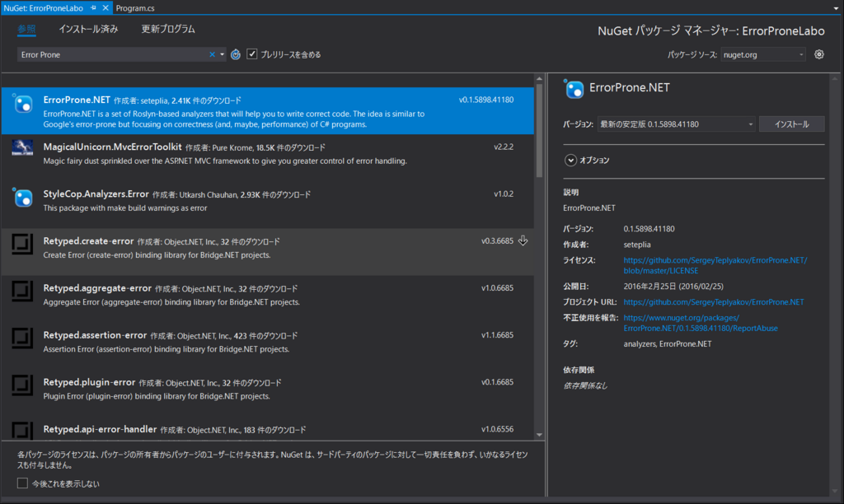Image resolution: width=844 pixels, height=504 pixels.
Task: Select the ErrorProne.NET package row
Action: coord(268,111)
